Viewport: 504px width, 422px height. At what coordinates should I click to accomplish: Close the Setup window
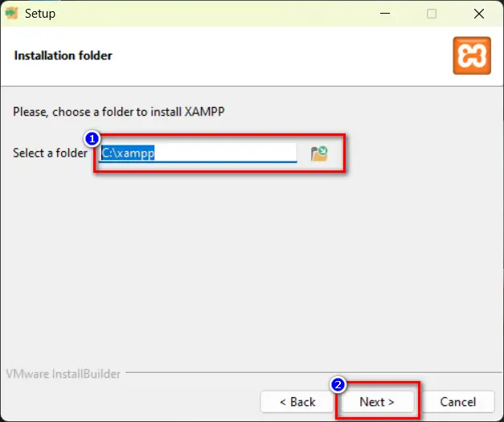[480, 14]
